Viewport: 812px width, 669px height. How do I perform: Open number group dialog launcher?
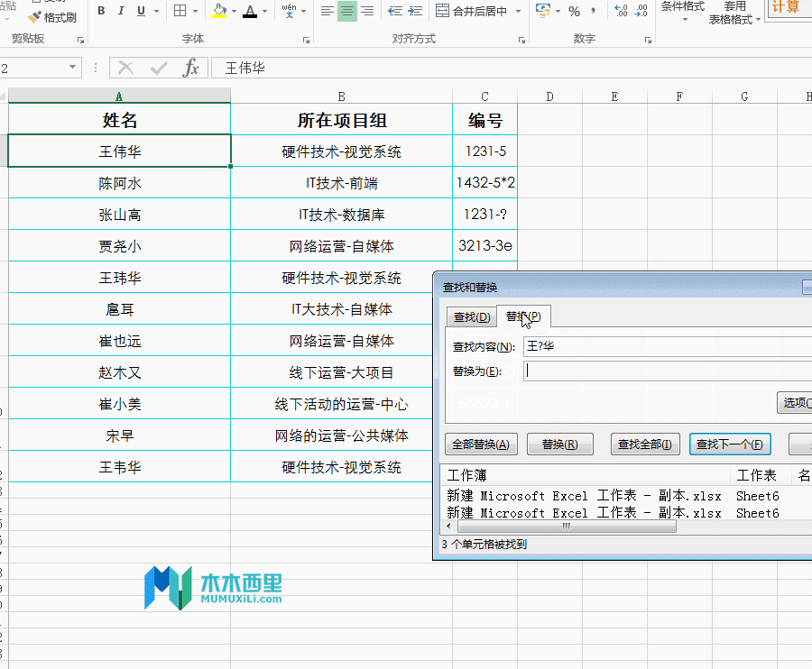coord(648,40)
